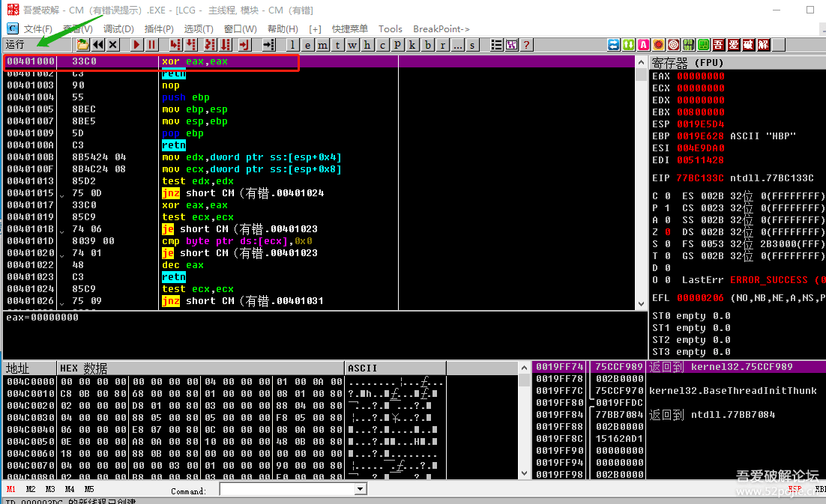Open Breakpoints window with 'b' button
The width and height of the screenshot is (826, 504).
[428, 45]
